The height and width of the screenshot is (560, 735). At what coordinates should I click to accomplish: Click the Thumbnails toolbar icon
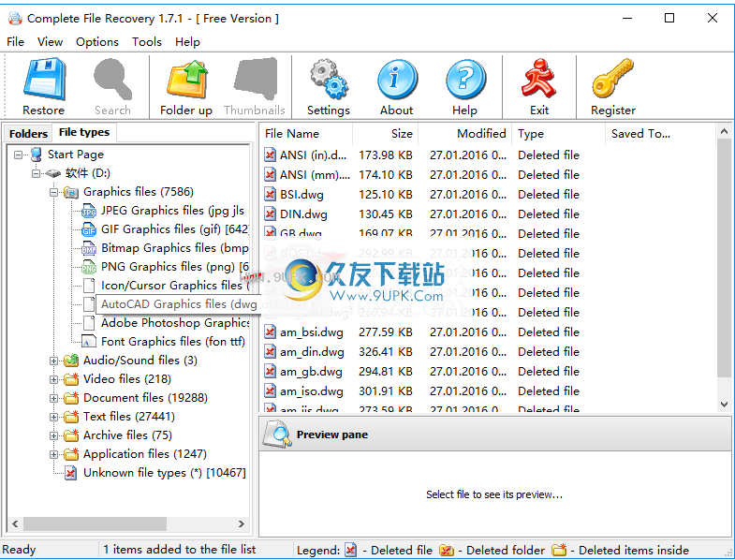255,79
